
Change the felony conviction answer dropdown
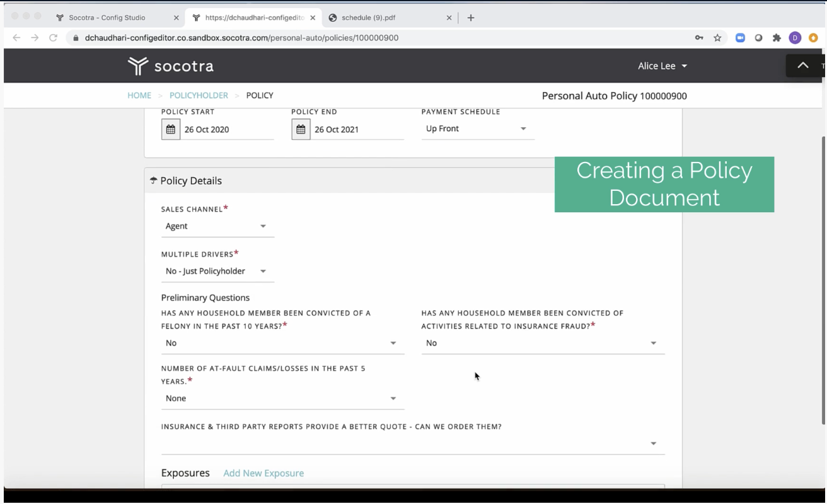(x=282, y=343)
